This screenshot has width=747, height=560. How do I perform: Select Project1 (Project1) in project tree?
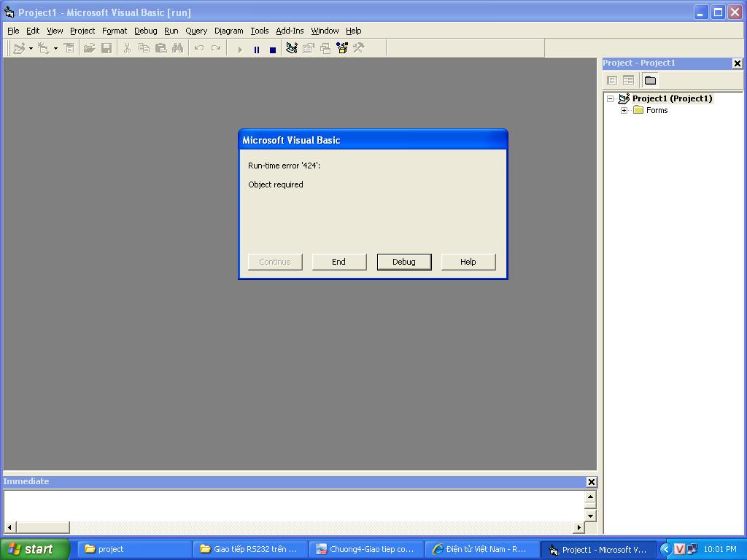(x=672, y=98)
